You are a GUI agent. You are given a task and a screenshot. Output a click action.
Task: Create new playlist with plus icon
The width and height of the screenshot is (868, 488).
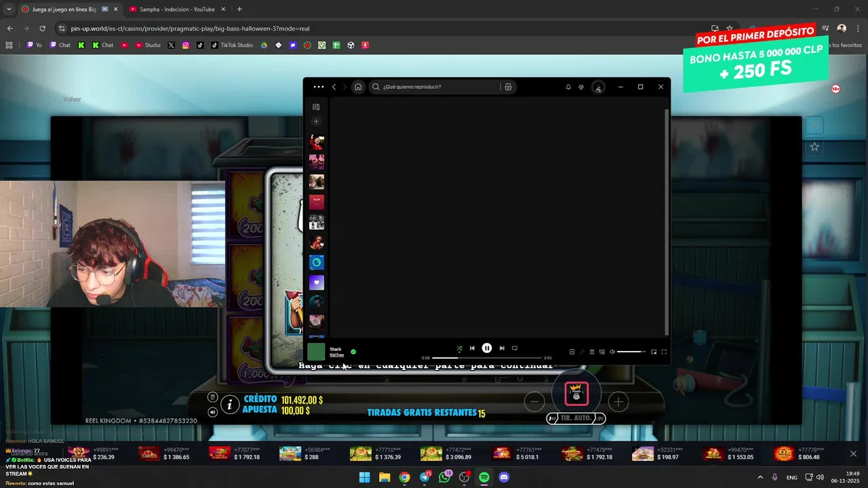pos(316,121)
